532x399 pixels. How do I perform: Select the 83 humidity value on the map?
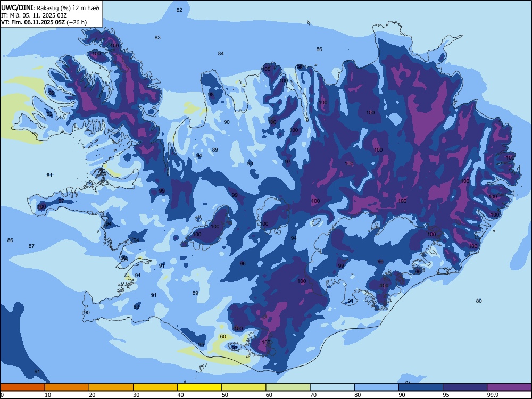coord(157,38)
